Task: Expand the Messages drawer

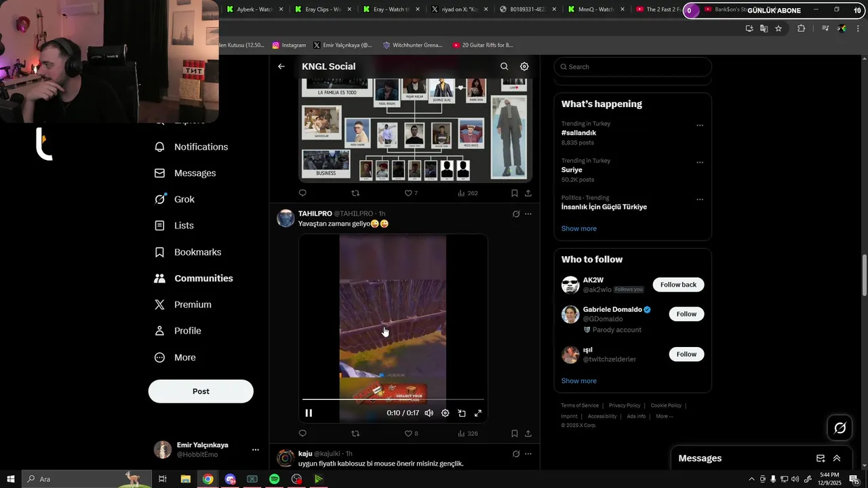Action: 837,458
